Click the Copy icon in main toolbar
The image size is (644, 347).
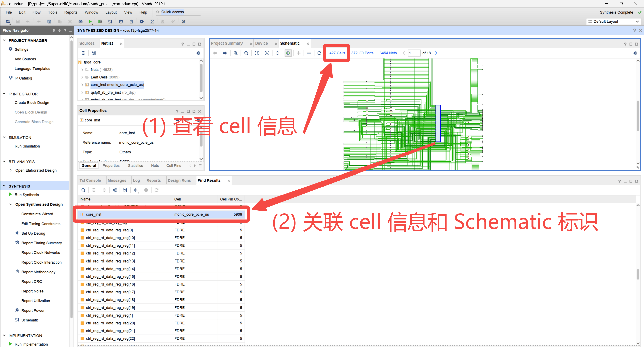(49, 22)
